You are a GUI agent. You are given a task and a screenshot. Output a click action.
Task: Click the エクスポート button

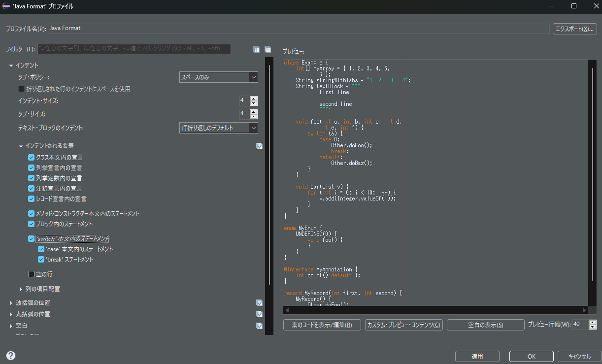click(x=574, y=29)
